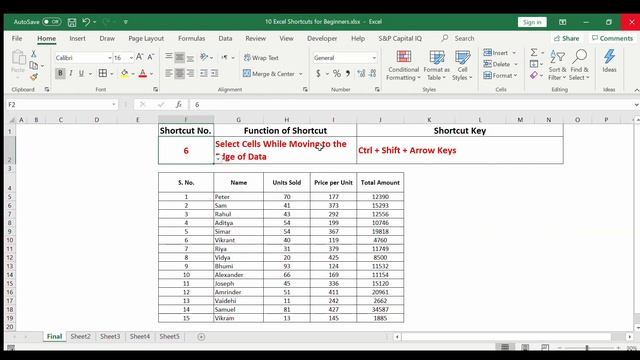Click the Name Box showing F2

[62, 105]
